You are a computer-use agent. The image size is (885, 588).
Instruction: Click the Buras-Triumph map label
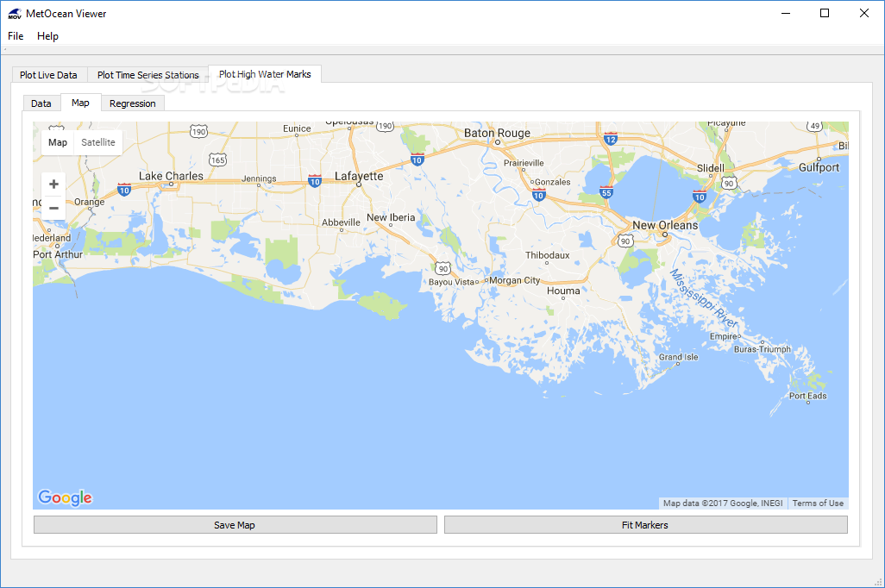(763, 349)
